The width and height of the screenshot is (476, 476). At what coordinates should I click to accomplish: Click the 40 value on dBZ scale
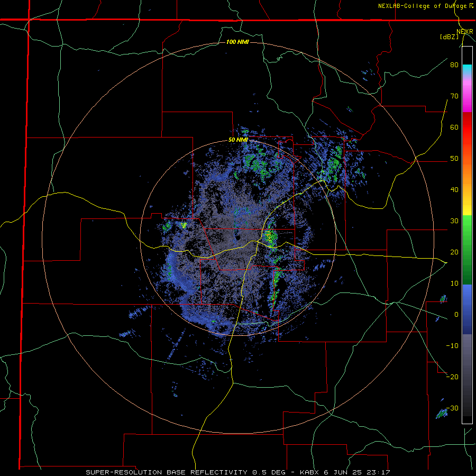454,190
